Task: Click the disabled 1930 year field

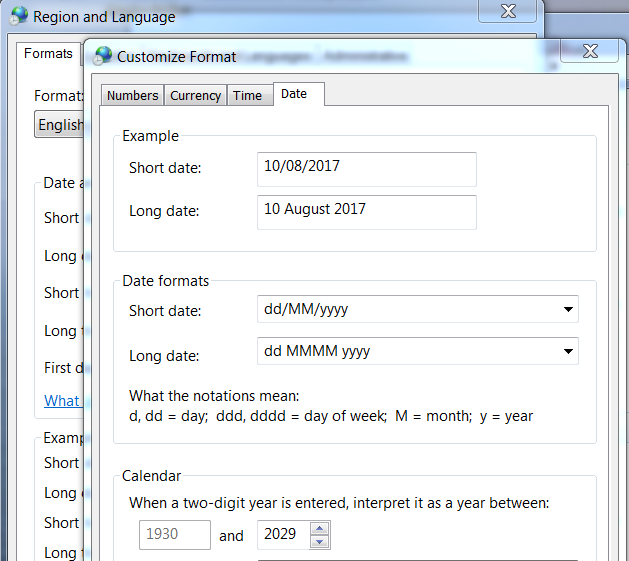Action: [x=175, y=535]
